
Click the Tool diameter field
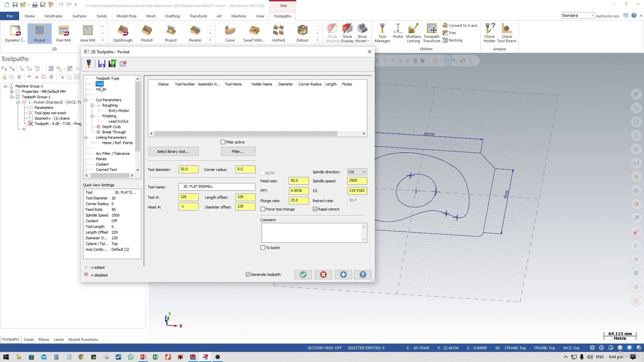(188, 169)
